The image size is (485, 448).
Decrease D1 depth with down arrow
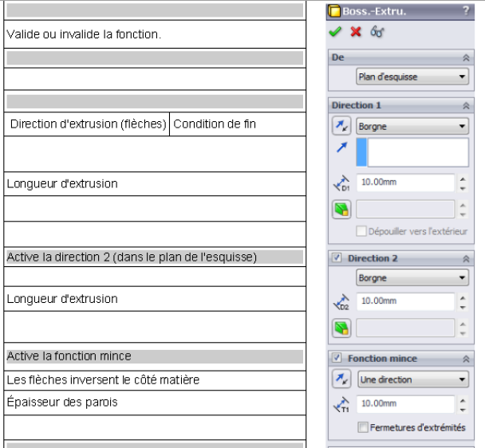[x=463, y=188]
